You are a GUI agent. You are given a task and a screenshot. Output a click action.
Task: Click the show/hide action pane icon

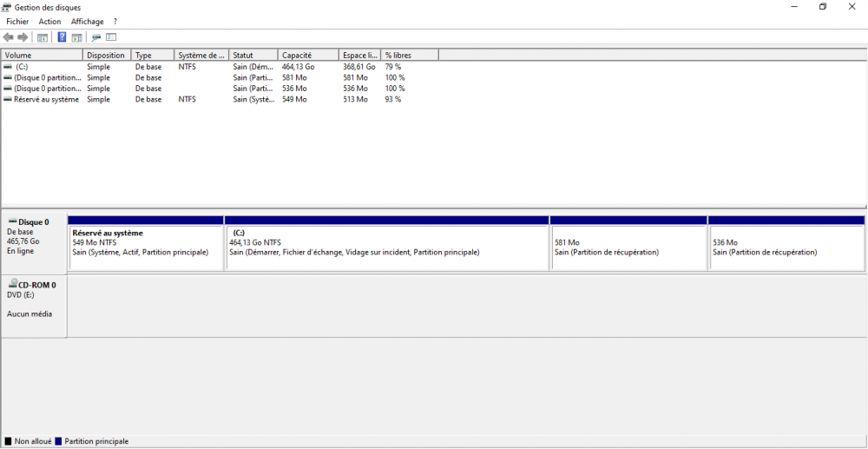click(76, 37)
